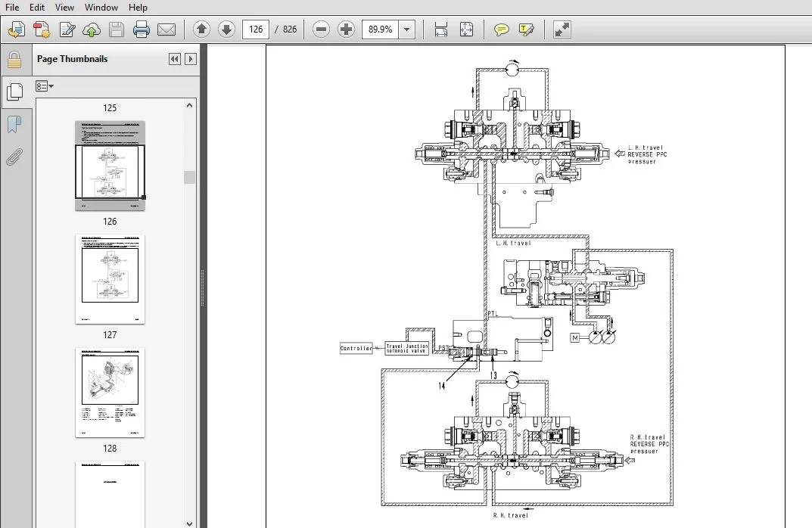Click the upload to cloud icon
The image size is (812, 528).
(92, 30)
